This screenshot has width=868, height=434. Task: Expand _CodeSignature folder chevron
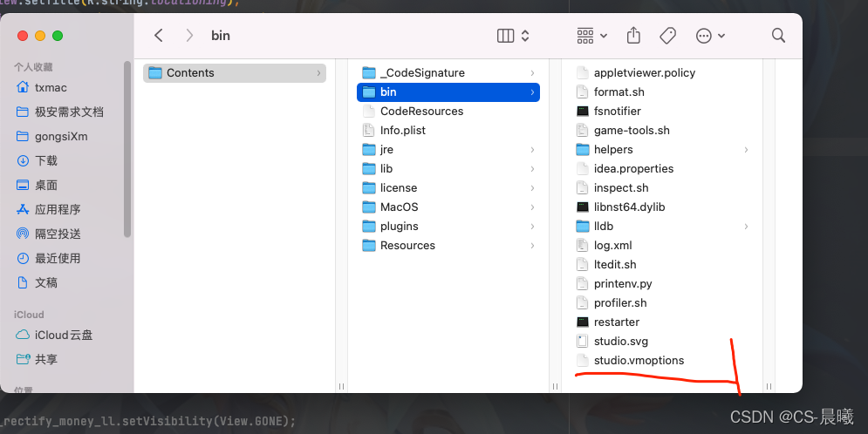(x=532, y=73)
